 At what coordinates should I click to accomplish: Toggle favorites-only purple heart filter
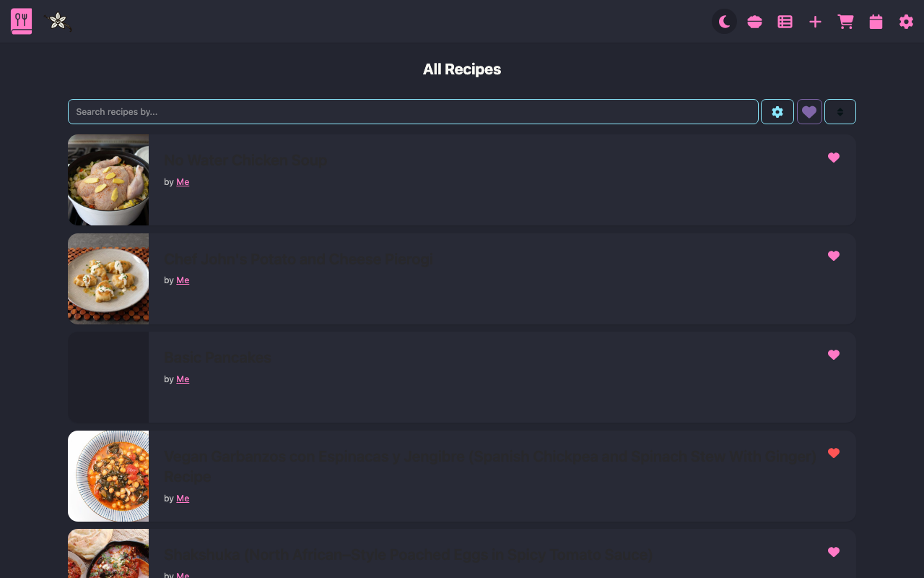click(x=809, y=112)
